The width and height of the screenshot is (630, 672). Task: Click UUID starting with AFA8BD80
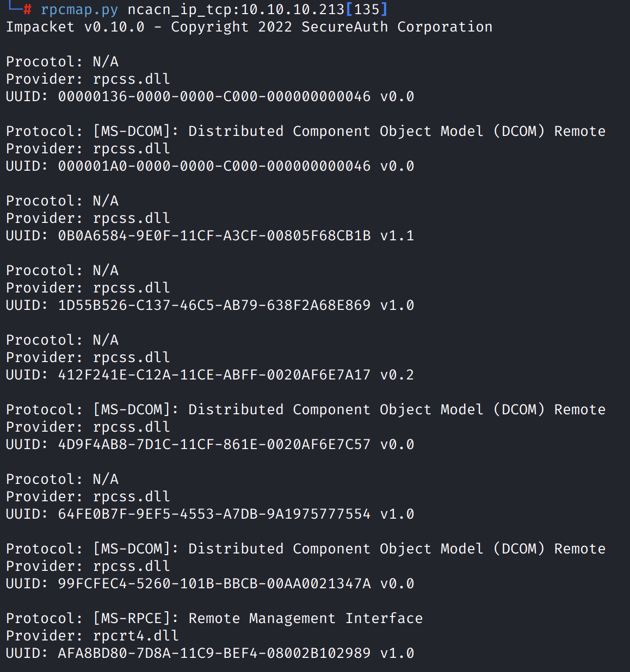[214, 654]
